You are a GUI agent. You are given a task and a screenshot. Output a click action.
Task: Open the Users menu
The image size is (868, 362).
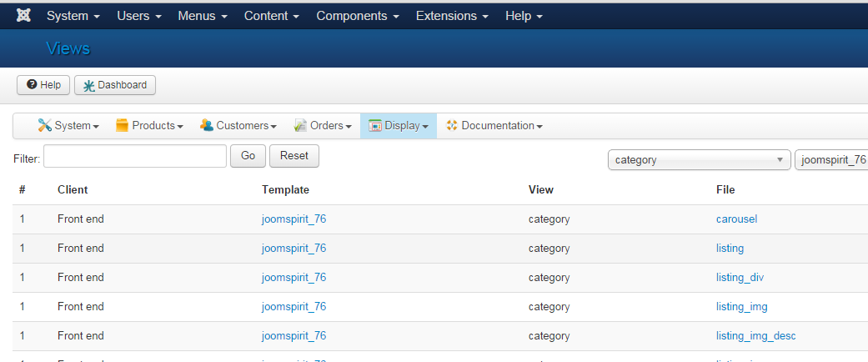coord(139,16)
